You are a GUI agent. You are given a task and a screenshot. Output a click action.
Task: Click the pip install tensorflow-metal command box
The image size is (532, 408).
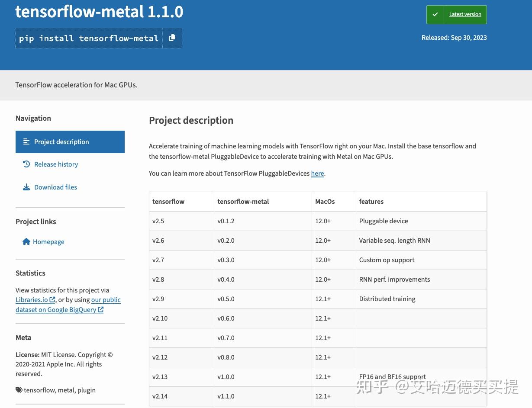(89, 38)
